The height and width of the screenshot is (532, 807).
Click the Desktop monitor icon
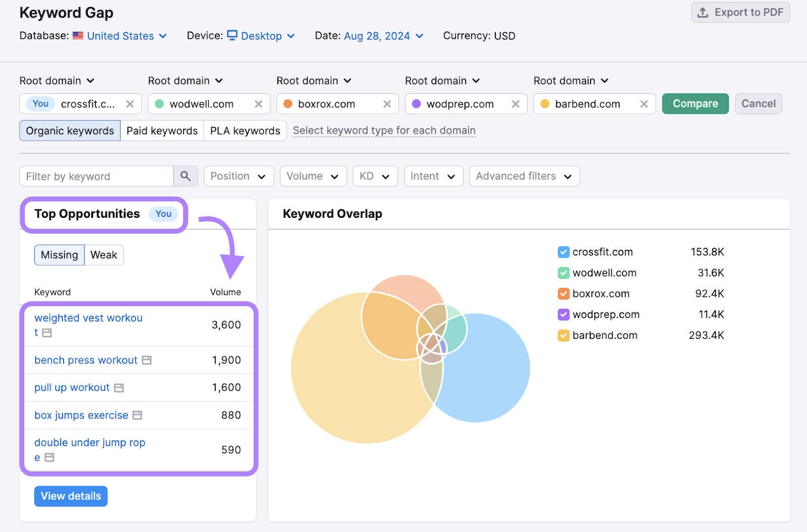(232, 35)
